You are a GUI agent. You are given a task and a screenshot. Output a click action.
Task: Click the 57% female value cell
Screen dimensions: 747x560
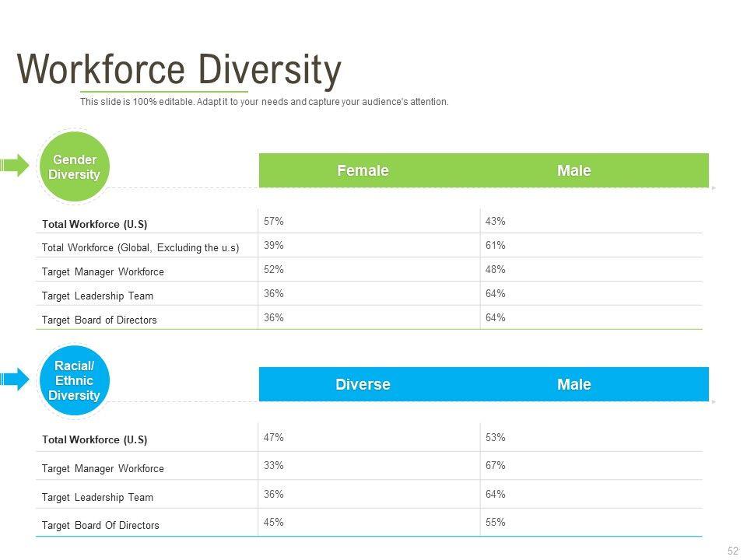[274, 222]
